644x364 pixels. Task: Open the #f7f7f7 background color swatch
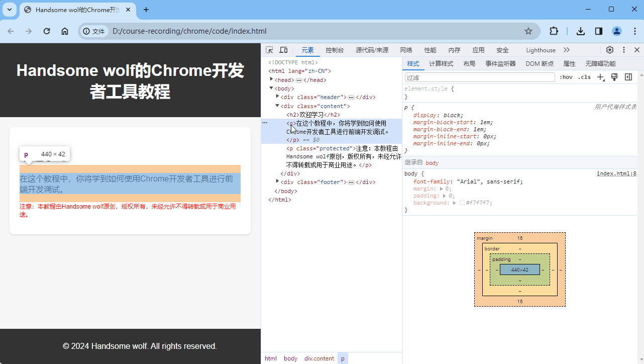[x=462, y=203]
